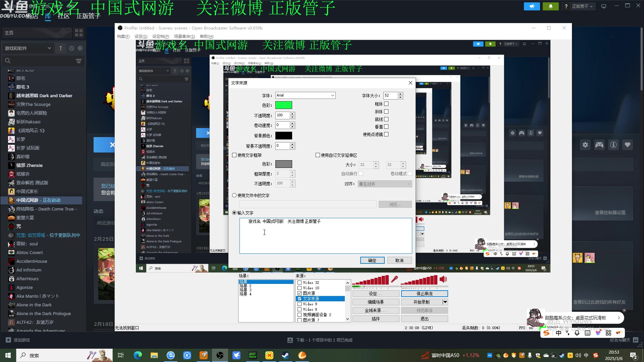Enable the use text outline (使用文字框架) checkbox

pyautogui.click(x=234, y=155)
